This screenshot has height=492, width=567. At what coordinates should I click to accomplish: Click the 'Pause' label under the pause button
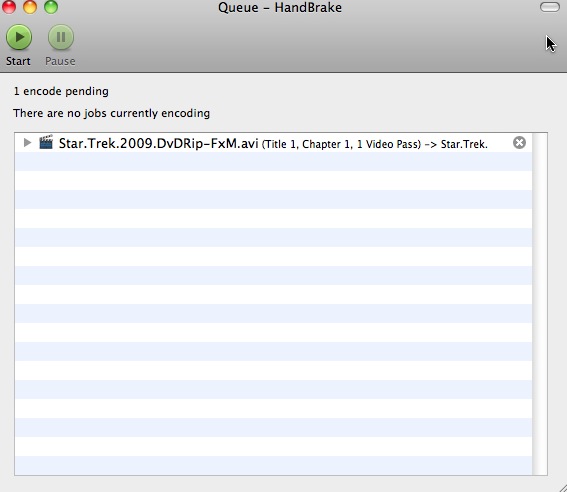click(x=60, y=61)
